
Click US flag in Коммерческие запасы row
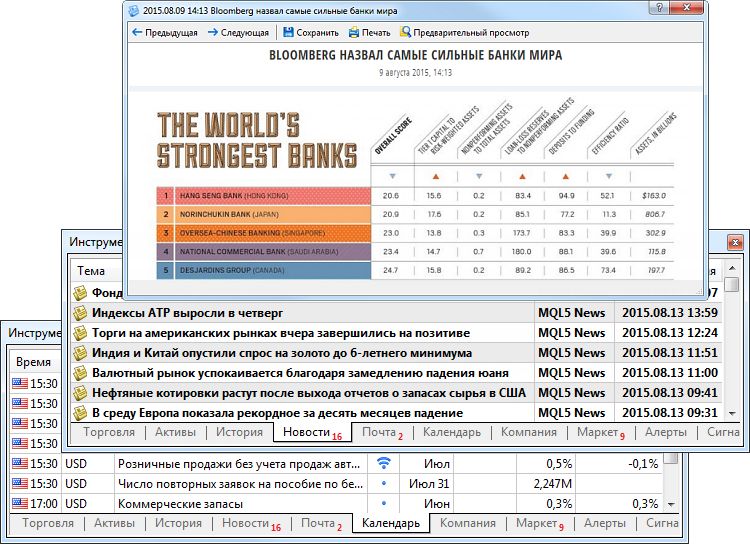pyautogui.click(x=20, y=503)
